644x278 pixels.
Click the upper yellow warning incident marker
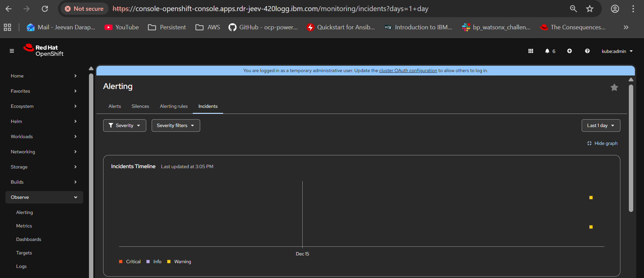tap(591, 197)
